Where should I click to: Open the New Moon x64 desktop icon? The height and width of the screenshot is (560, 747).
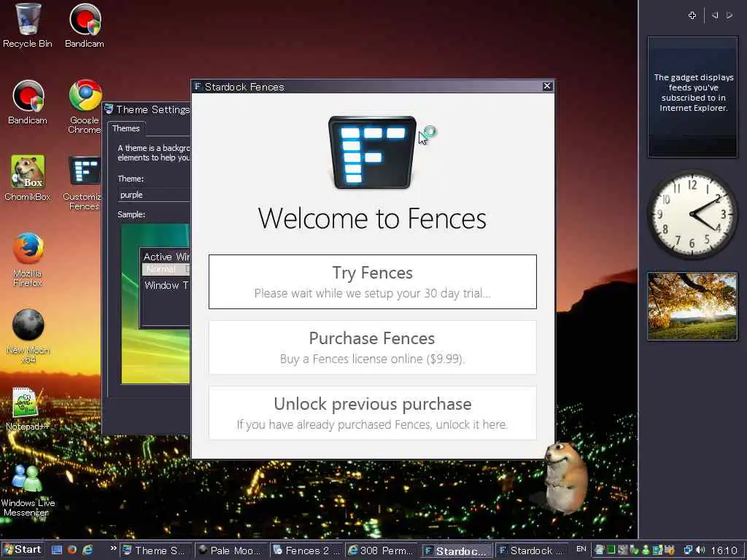[28, 335]
